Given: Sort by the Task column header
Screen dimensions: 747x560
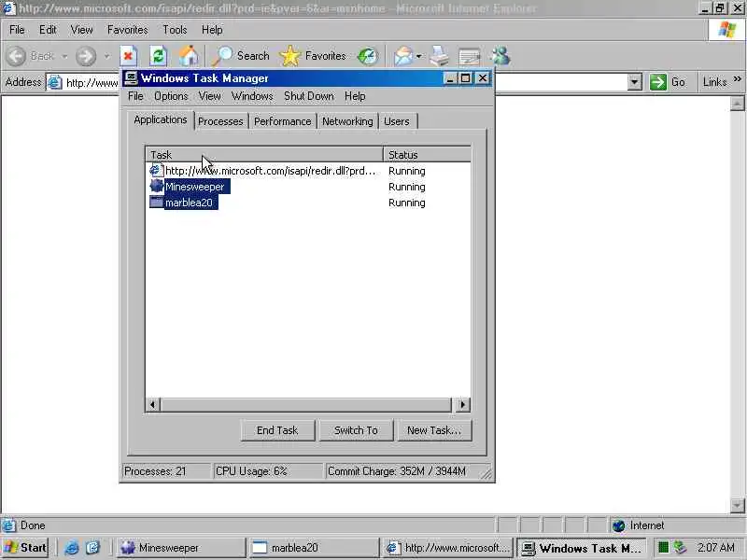Looking at the screenshot, I should 264,155.
